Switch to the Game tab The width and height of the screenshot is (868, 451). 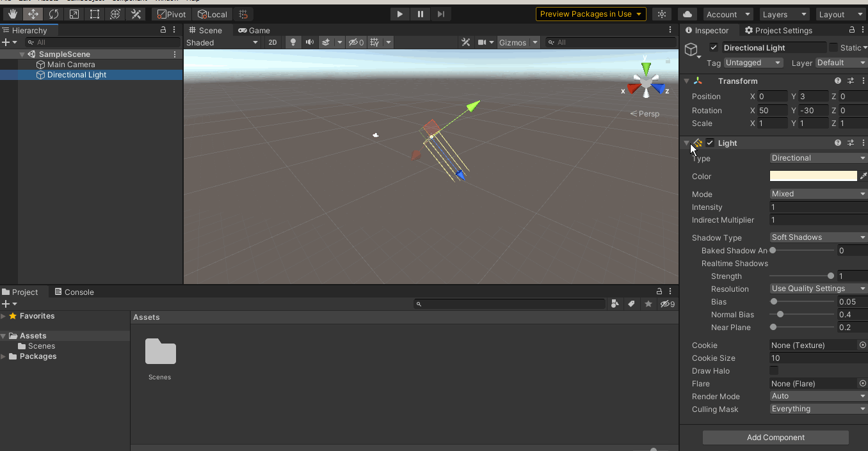[254, 30]
